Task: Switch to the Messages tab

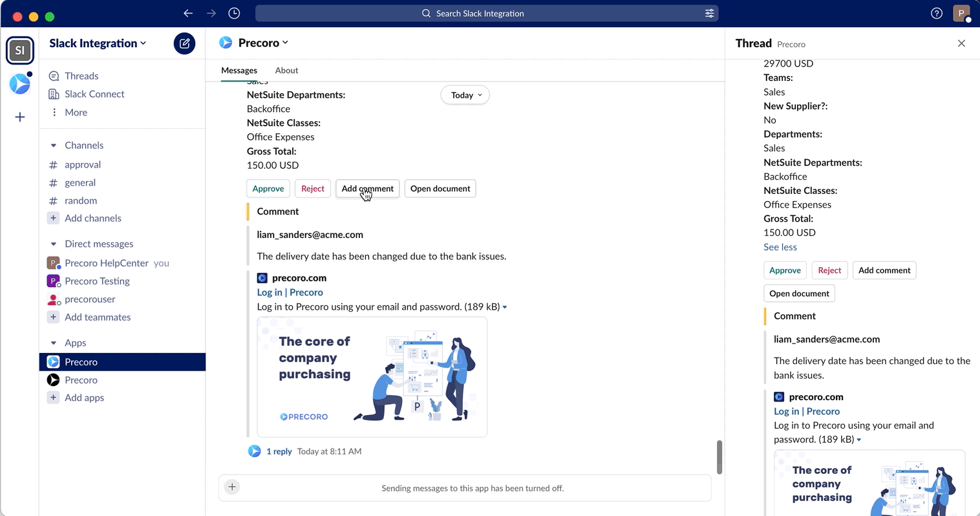Action: pyautogui.click(x=239, y=70)
